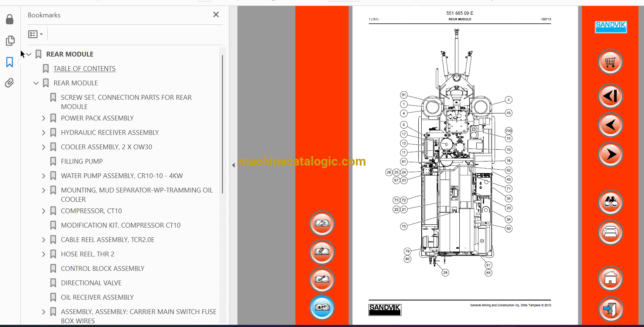Click the book-with-wrench round button

pyautogui.click(x=322, y=279)
